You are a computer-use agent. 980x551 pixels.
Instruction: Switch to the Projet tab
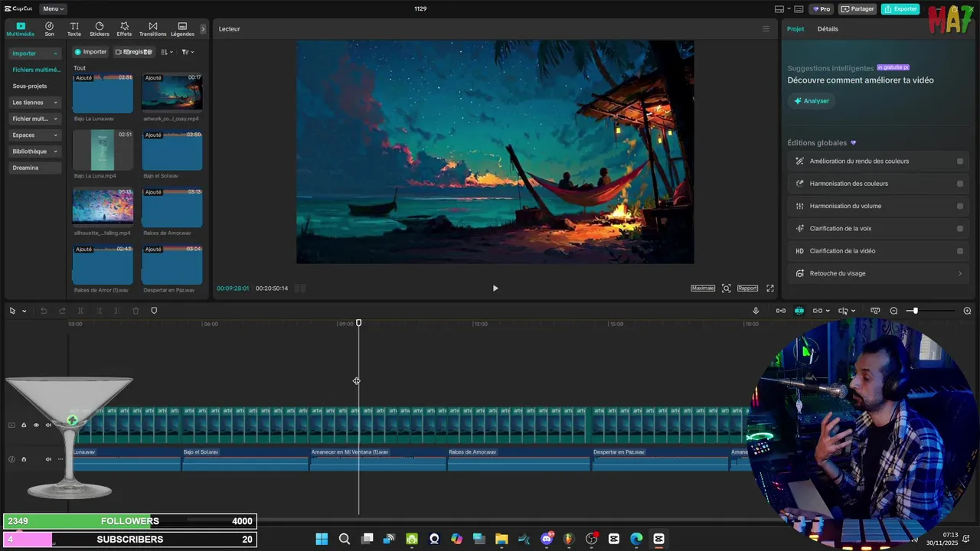tap(795, 29)
